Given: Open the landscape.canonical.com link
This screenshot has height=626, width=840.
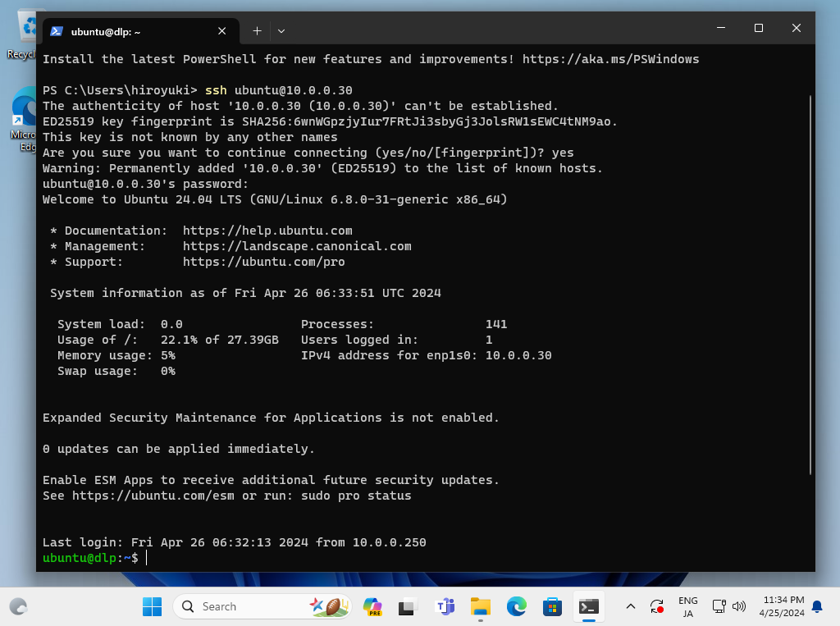Looking at the screenshot, I should click(x=297, y=246).
